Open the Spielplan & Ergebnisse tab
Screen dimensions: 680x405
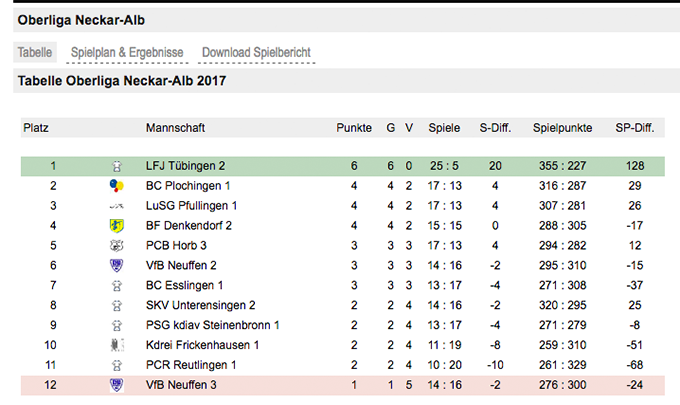tap(127, 52)
